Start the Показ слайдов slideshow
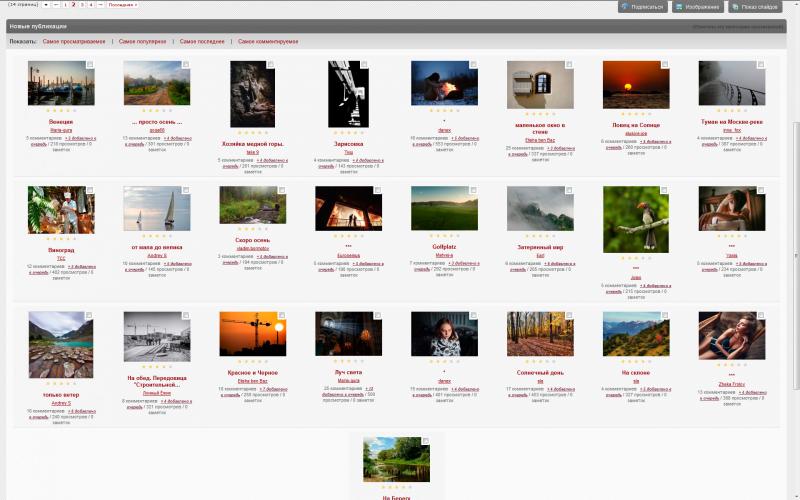Image resolution: width=800 pixels, height=500 pixels. 755,7
